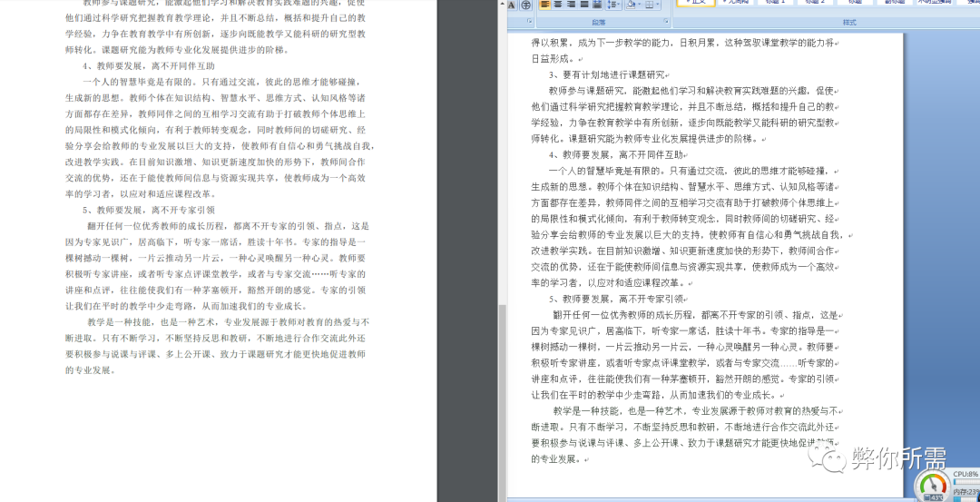The width and height of the screenshot is (980, 502).
Task: Click the enclosed character icon
Action: [527, 5]
